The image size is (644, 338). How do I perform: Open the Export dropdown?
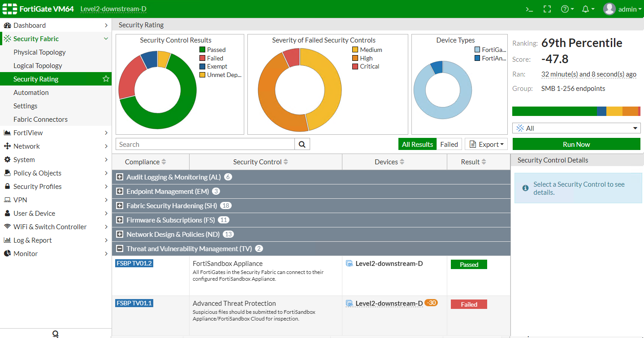(485, 144)
